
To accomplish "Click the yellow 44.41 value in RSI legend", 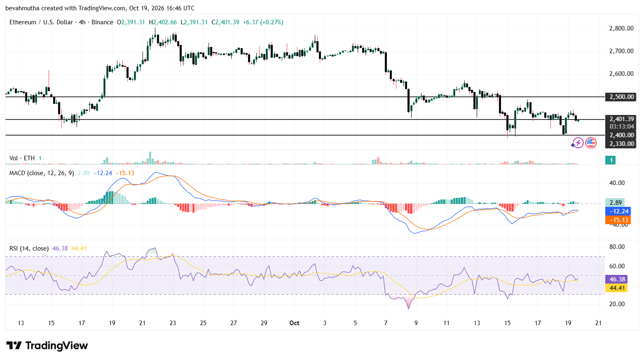I will (79, 248).
